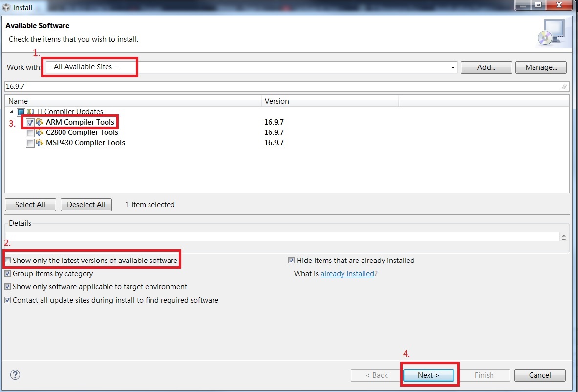Maximize the Install dialog window
Viewport: 578px width, 392px height.
tap(538, 5)
